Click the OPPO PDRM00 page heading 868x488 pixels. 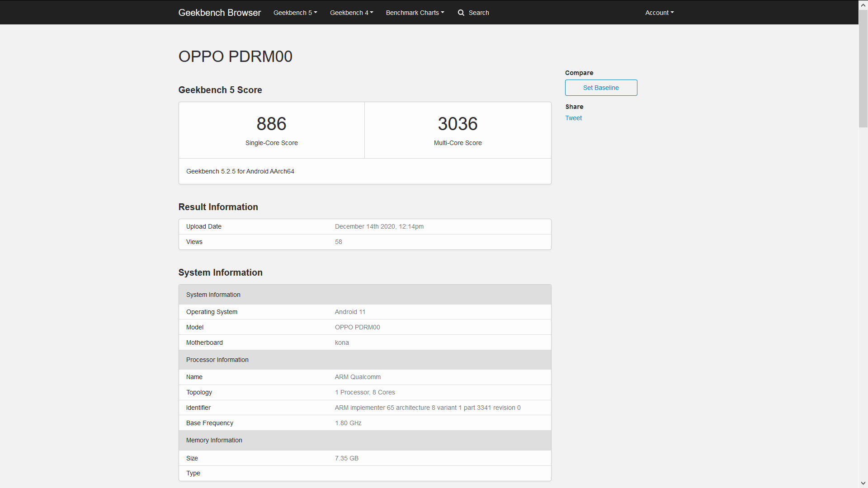click(235, 56)
